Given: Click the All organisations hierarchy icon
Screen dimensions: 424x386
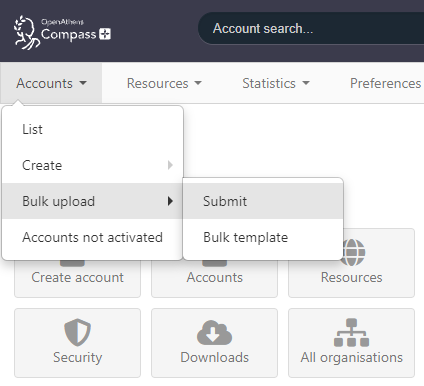Looking at the screenshot, I should [351, 332].
